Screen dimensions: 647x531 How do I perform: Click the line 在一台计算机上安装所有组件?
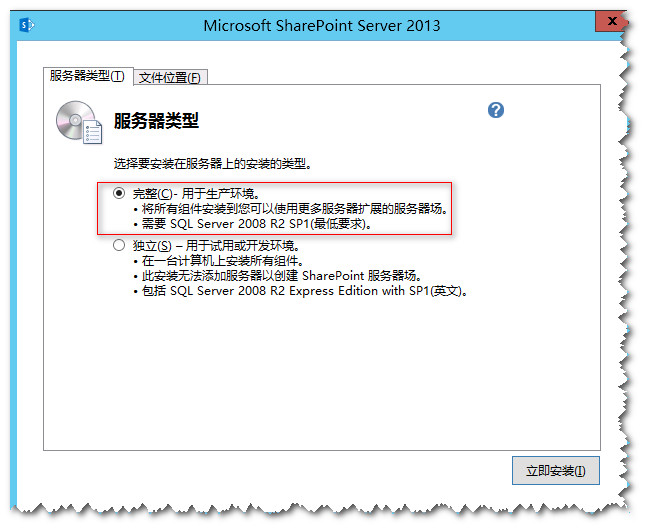click(223, 261)
